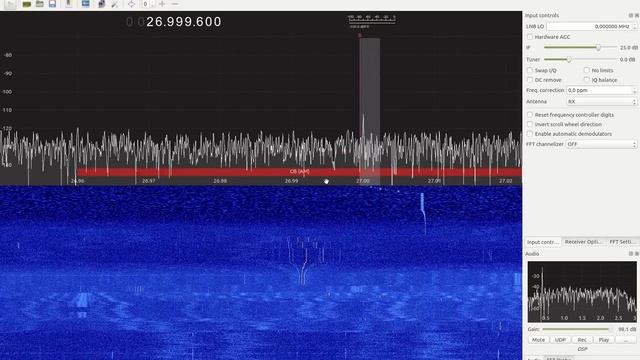Check Invert scroll wheel direction

tap(530, 124)
